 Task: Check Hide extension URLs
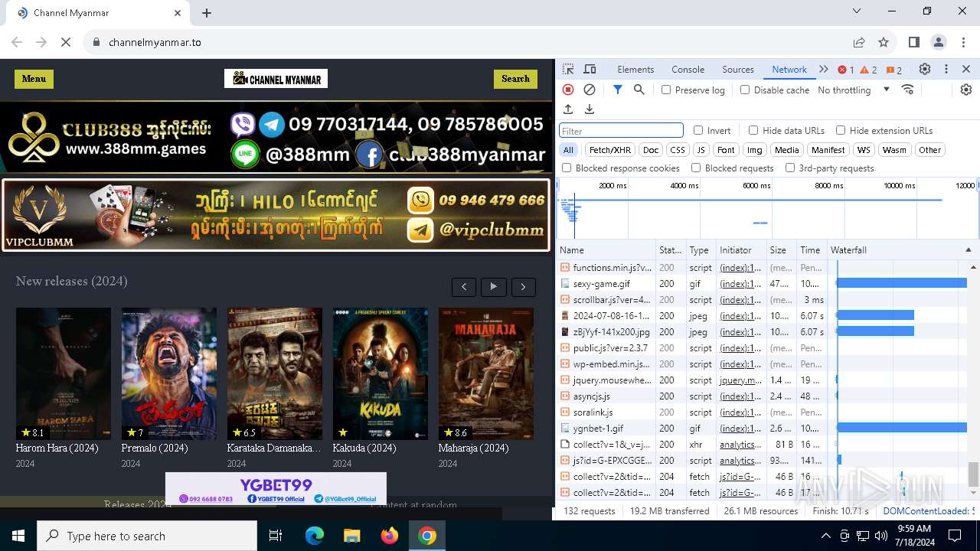click(841, 130)
